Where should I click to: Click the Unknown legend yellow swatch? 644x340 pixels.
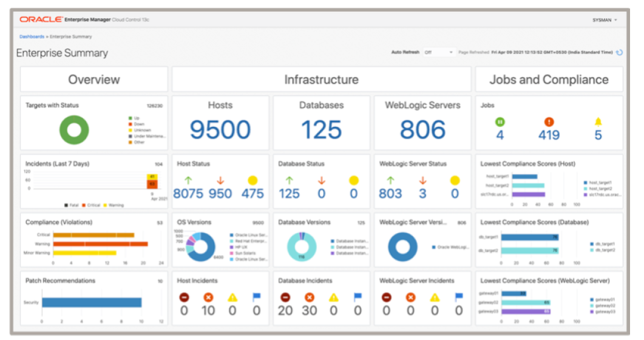pyautogui.click(x=130, y=130)
